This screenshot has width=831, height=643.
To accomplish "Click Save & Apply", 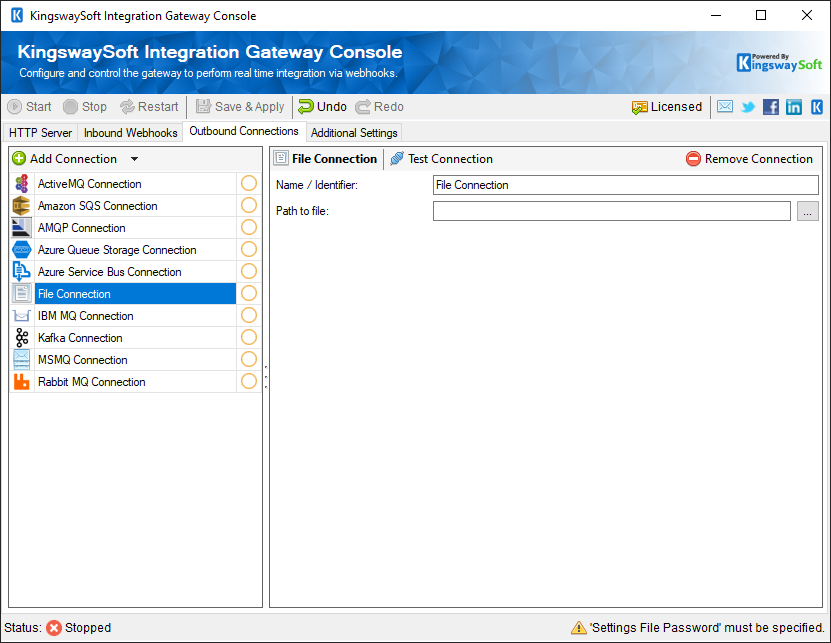I will click(240, 107).
